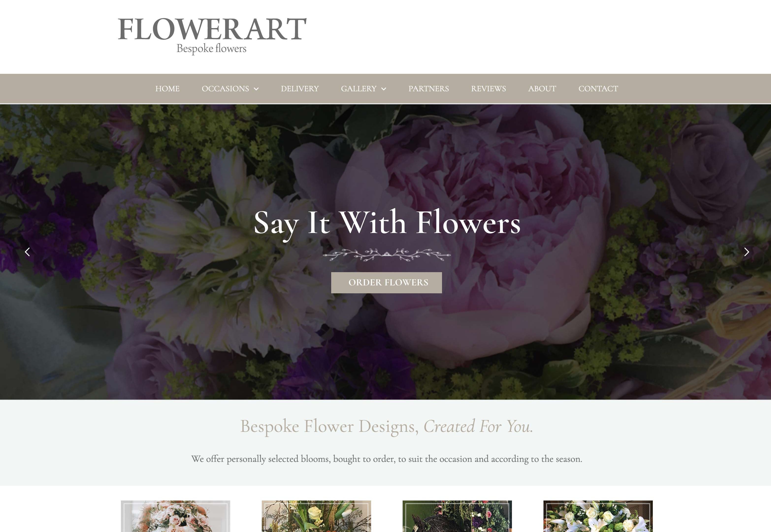Advance the slider with the right arrow
The width and height of the screenshot is (771, 532).
tap(746, 252)
